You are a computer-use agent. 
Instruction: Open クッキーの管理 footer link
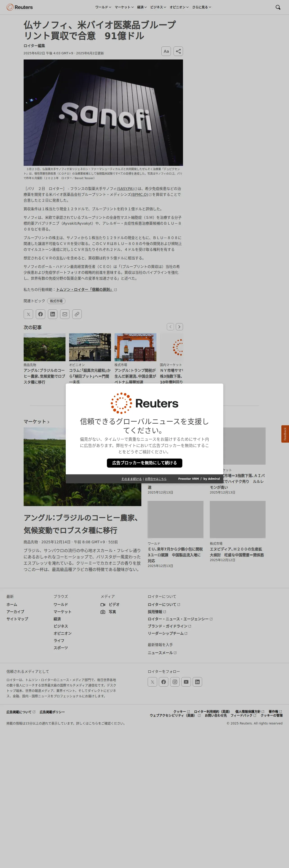pos(271,715)
